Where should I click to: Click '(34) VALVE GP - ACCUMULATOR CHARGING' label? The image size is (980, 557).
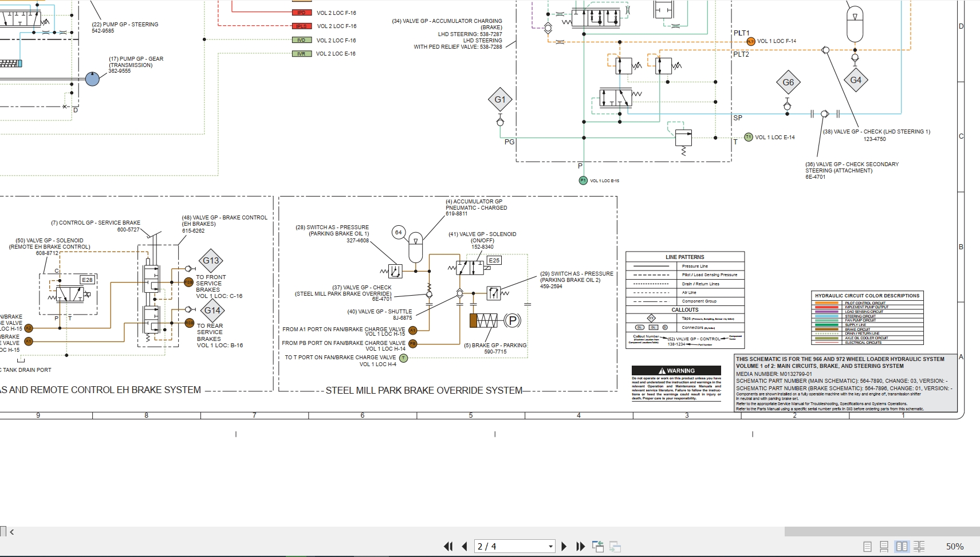pos(447,21)
